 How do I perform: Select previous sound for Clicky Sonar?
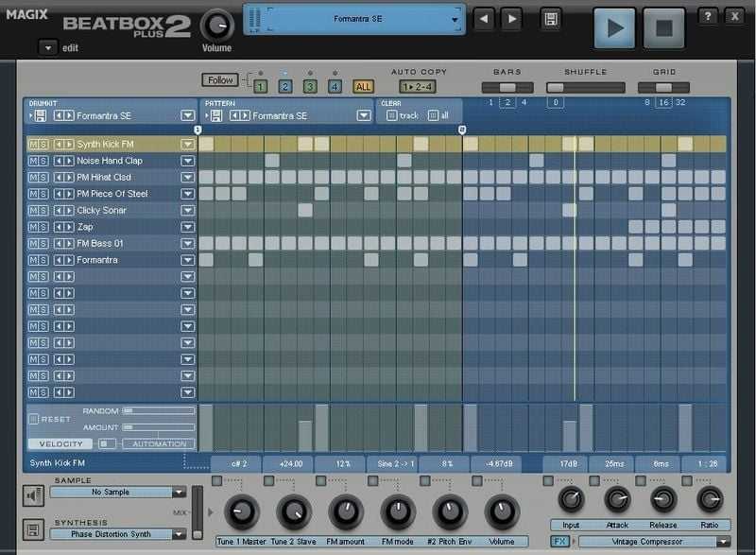tap(59, 210)
